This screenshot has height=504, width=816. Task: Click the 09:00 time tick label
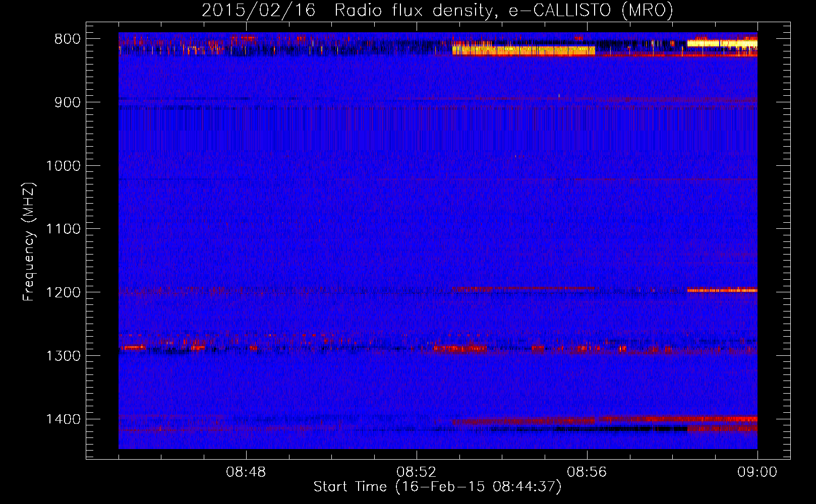757,472
